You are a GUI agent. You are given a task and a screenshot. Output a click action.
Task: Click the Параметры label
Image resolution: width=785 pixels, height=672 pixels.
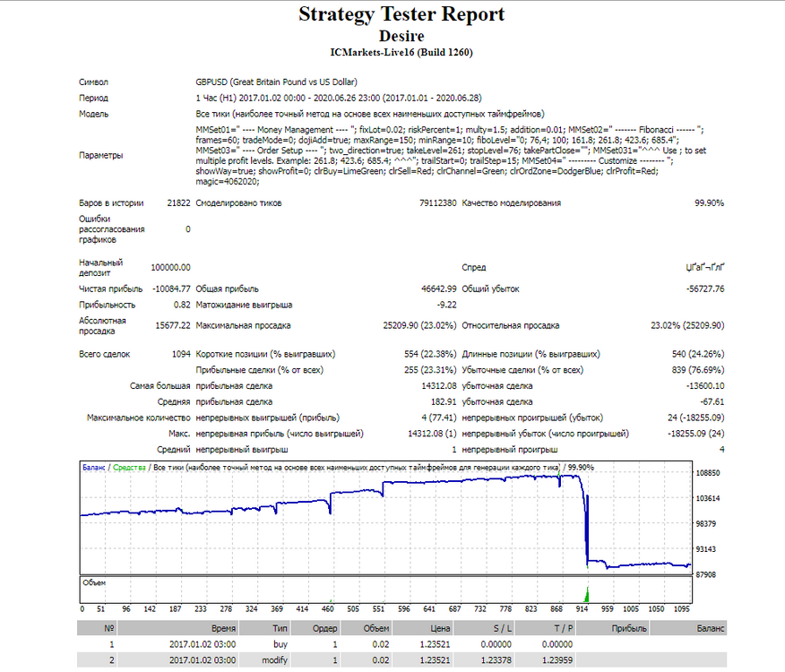(100, 155)
